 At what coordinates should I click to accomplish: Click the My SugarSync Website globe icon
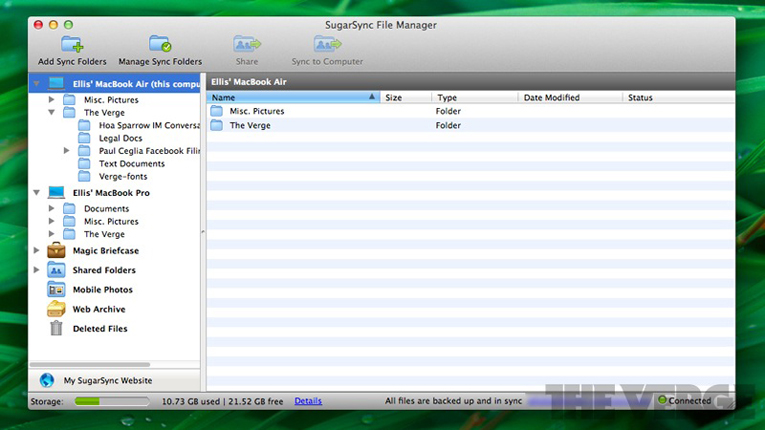pos(47,380)
